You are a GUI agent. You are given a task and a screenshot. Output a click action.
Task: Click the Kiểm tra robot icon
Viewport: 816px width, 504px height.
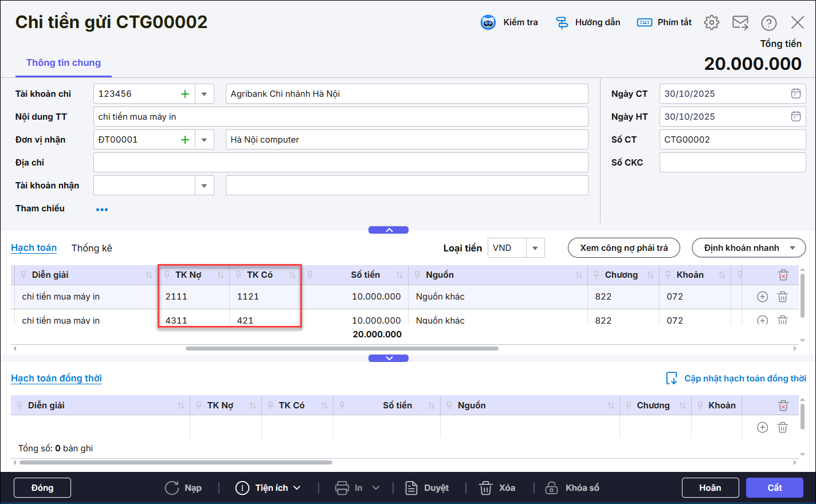(x=488, y=22)
